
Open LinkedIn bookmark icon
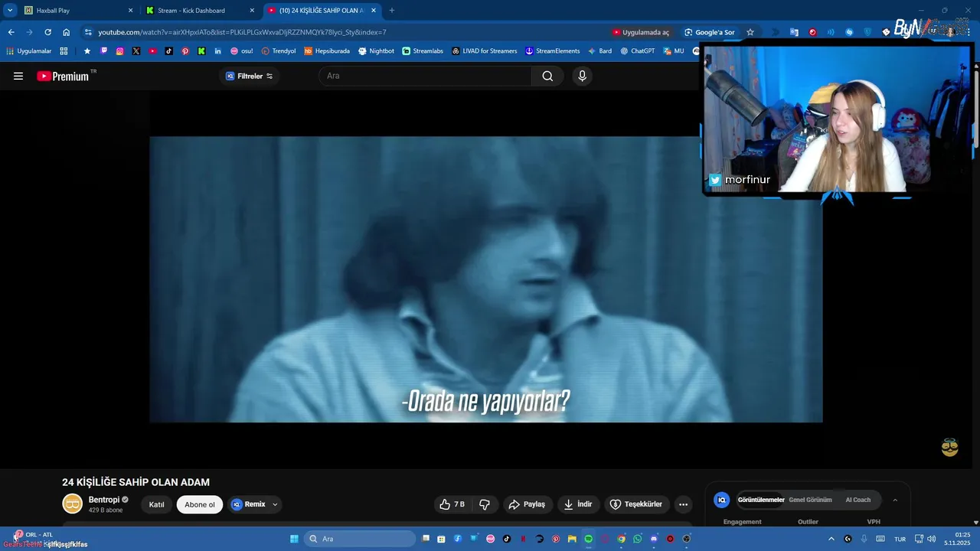(x=218, y=51)
